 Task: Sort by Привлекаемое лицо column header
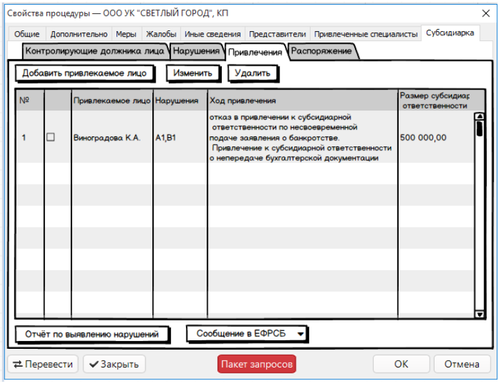pos(112,100)
